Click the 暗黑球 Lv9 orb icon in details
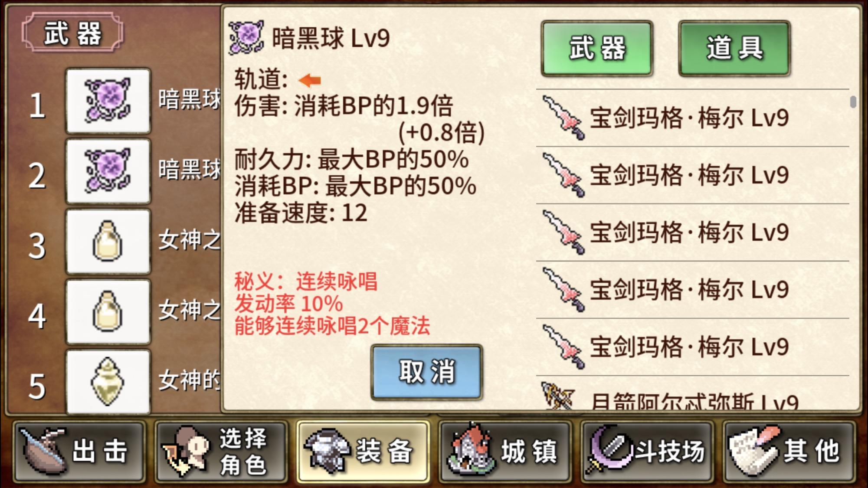Screen dimensions: 868x488 click(x=246, y=37)
